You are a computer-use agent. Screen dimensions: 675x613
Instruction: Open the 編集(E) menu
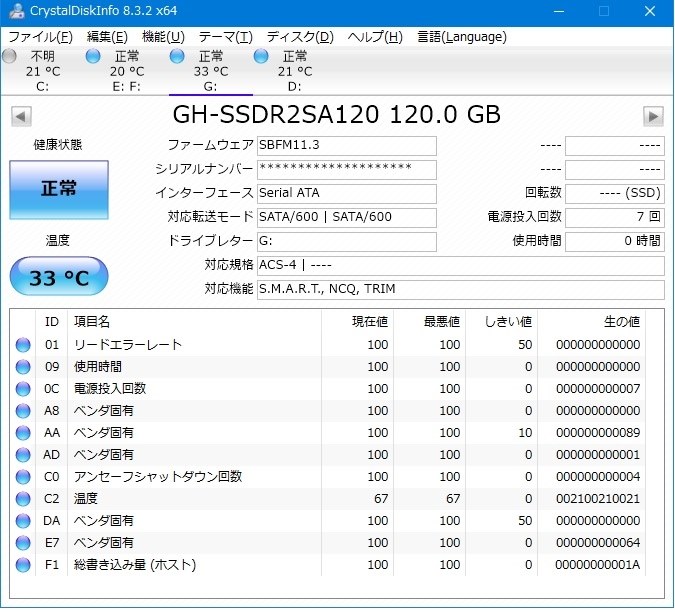point(107,37)
